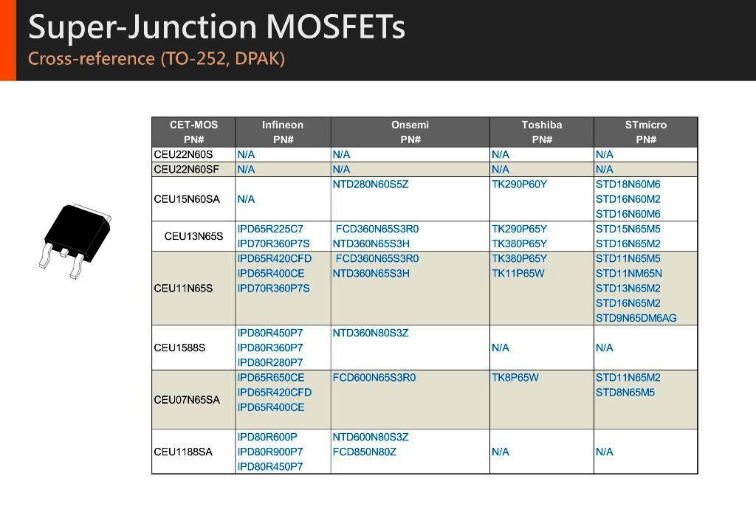
Task: Click the IPD80R280P7 Infineon part number
Action: [270, 363]
